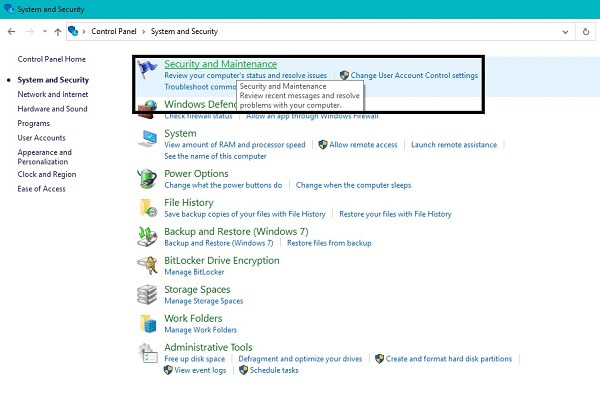
Task: Click View event logs
Action: click(200, 370)
